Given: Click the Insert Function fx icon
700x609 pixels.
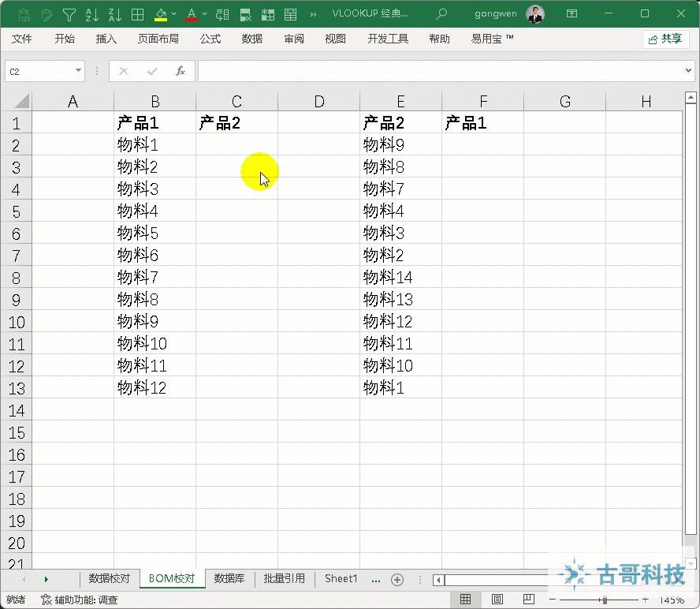Looking at the screenshot, I should tap(181, 70).
